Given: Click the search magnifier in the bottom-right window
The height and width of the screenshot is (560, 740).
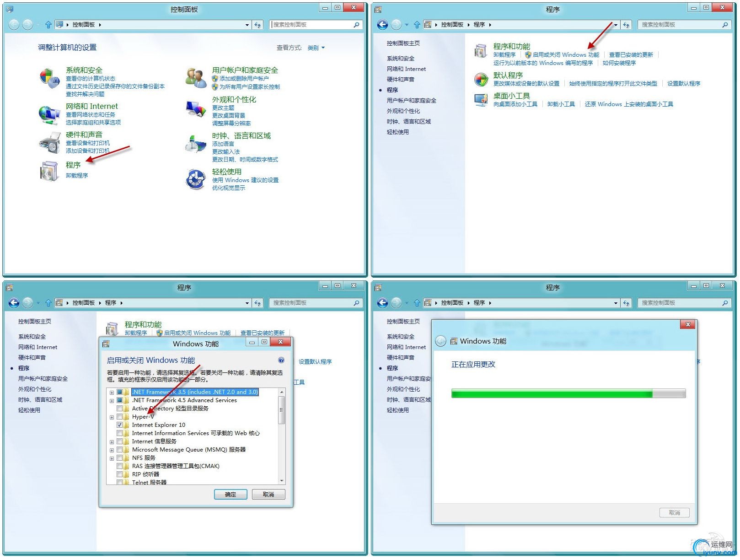Looking at the screenshot, I should tap(725, 303).
